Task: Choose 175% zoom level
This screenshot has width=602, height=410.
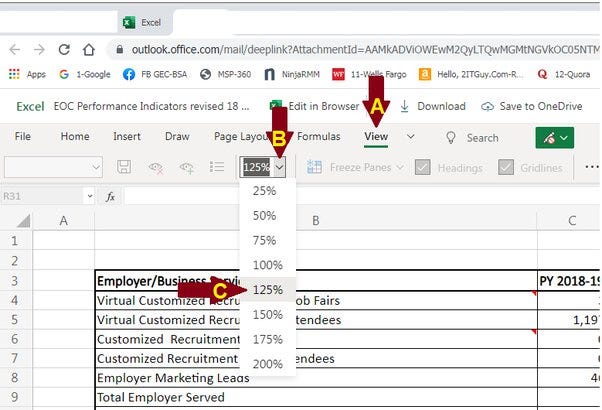Action: (268, 339)
